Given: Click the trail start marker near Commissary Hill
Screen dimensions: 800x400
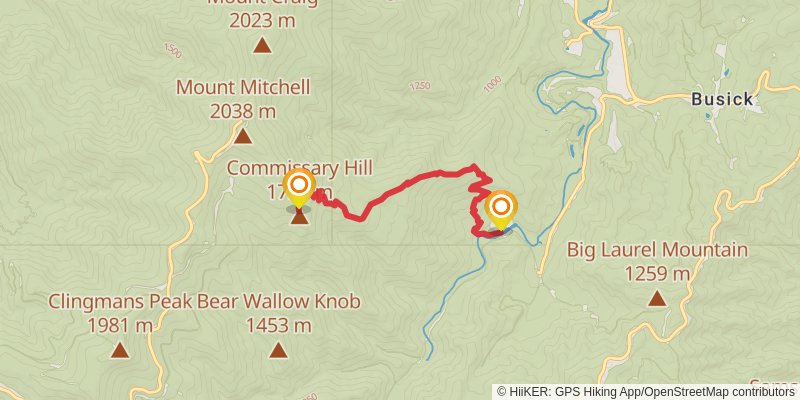Looking at the screenshot, I should pyautogui.click(x=299, y=189).
